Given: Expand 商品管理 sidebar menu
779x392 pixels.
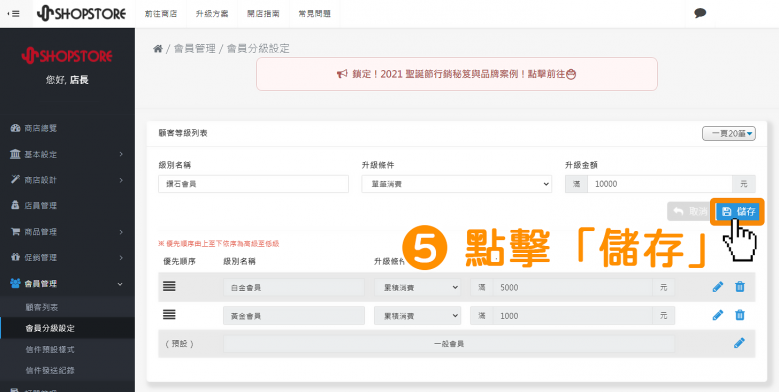Looking at the screenshot, I should pyautogui.click(x=67, y=232).
